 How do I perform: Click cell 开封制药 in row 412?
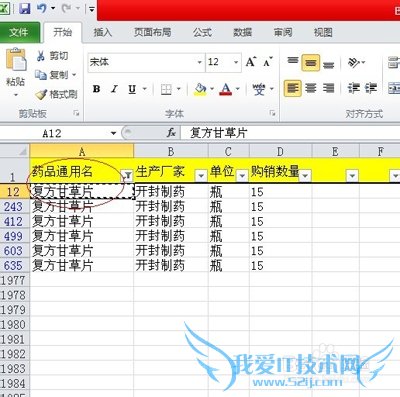[x=171, y=222]
